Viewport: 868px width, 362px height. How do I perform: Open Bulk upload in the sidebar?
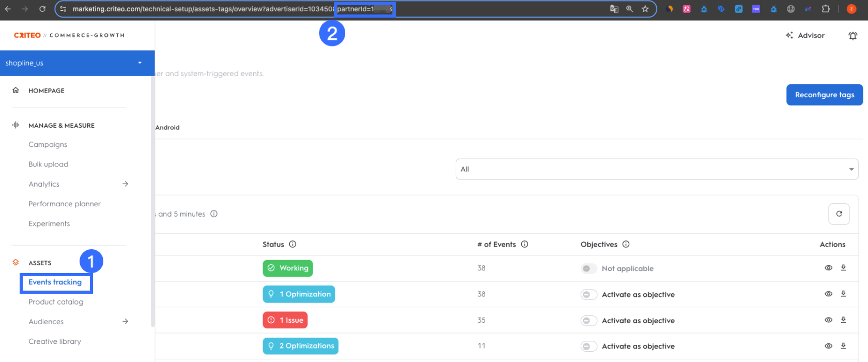tap(48, 164)
